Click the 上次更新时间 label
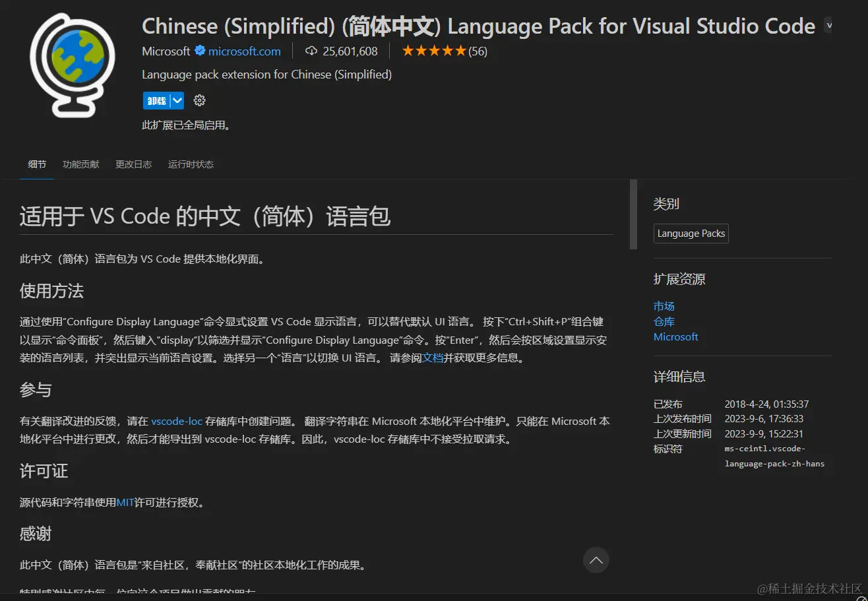The image size is (868, 601). [x=683, y=434]
